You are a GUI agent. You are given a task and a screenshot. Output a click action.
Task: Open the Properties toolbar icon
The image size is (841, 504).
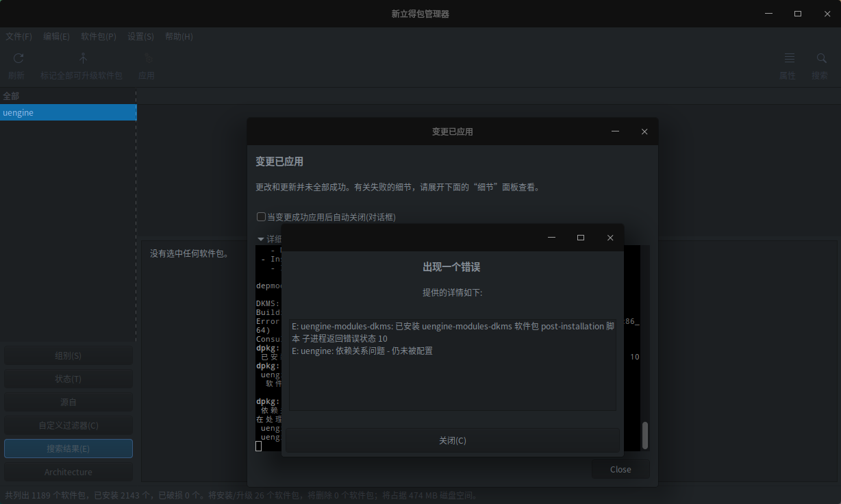pyautogui.click(x=789, y=58)
